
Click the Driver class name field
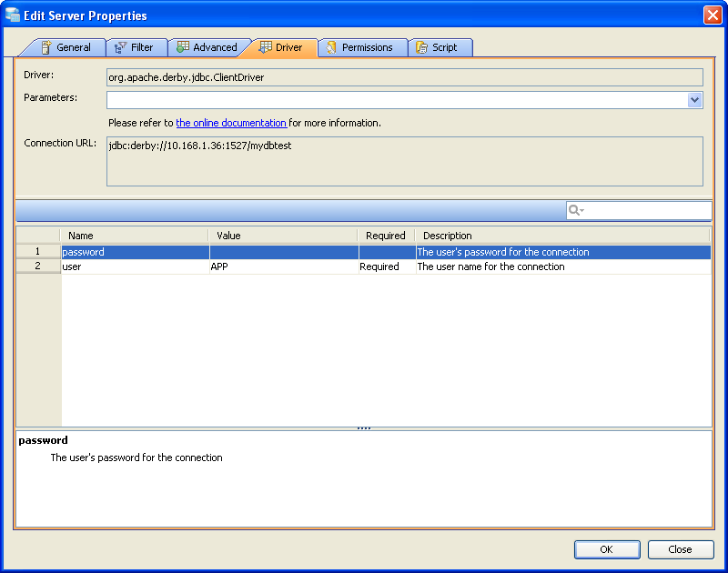pos(405,77)
